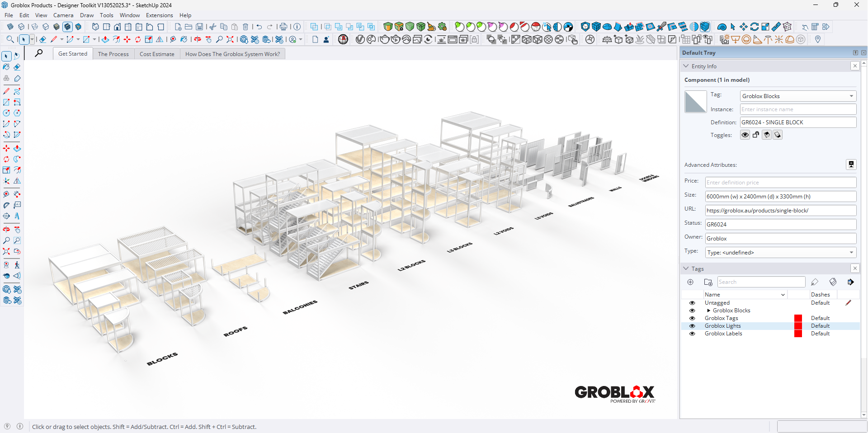The width and height of the screenshot is (868, 433).
Task: Click the Save floppy disk icon
Action: tap(199, 27)
